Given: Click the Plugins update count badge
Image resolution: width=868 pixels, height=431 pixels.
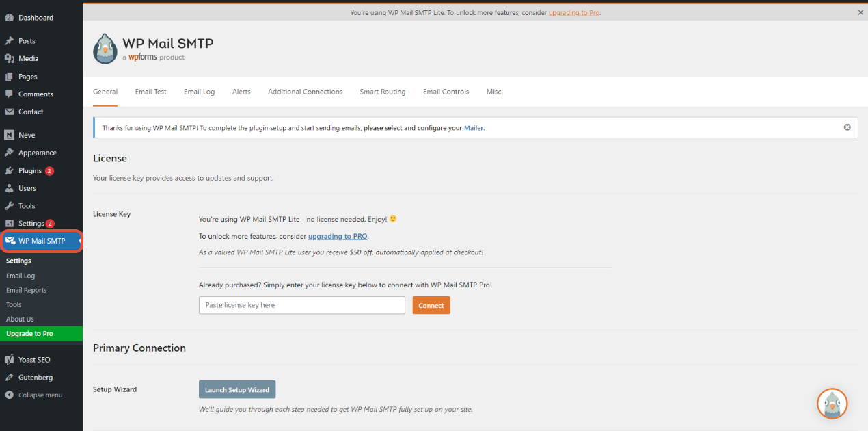Looking at the screenshot, I should (x=49, y=171).
